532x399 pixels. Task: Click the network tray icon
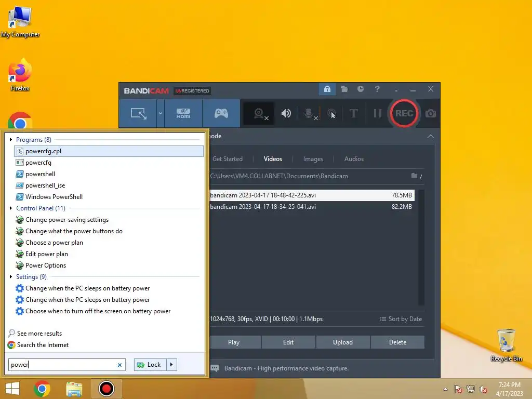click(471, 389)
